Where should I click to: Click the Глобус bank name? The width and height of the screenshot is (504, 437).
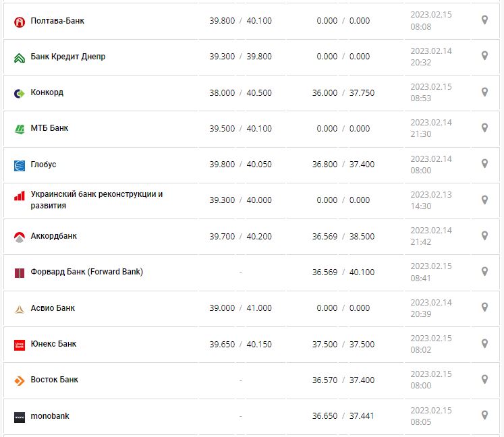[44, 165]
